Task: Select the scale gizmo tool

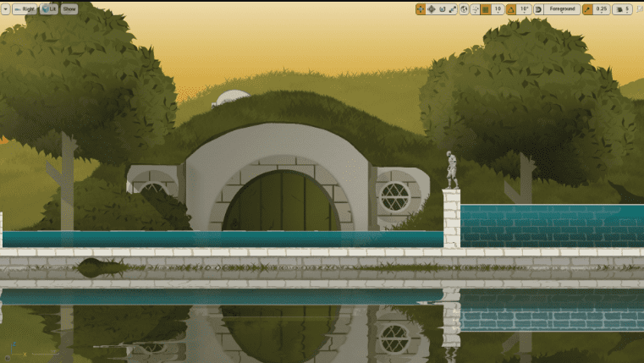Action: 453,9
